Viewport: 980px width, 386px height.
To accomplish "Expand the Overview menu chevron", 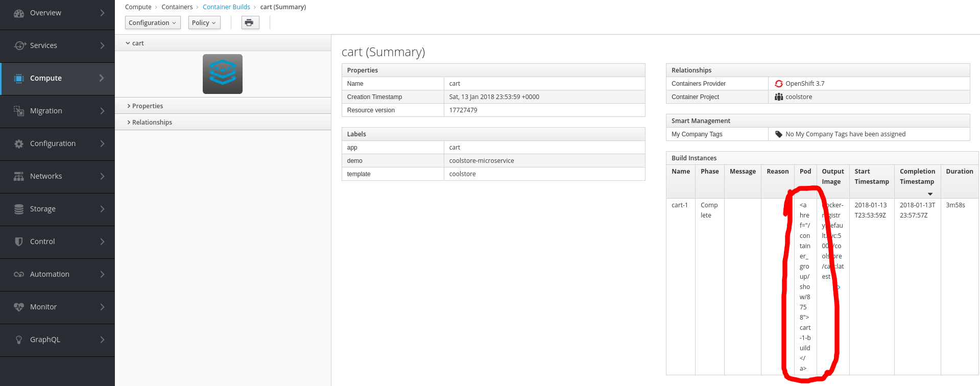I will click(x=102, y=13).
